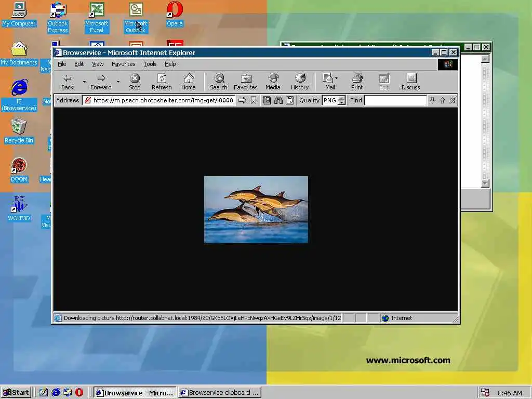532x399 pixels.
Task: Click the Mail toolbar button
Action: coord(328,82)
